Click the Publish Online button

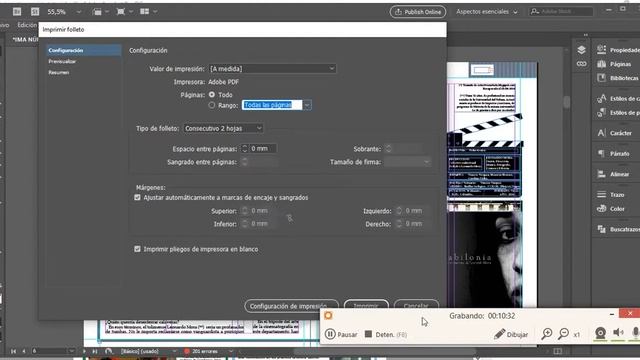coord(418,12)
